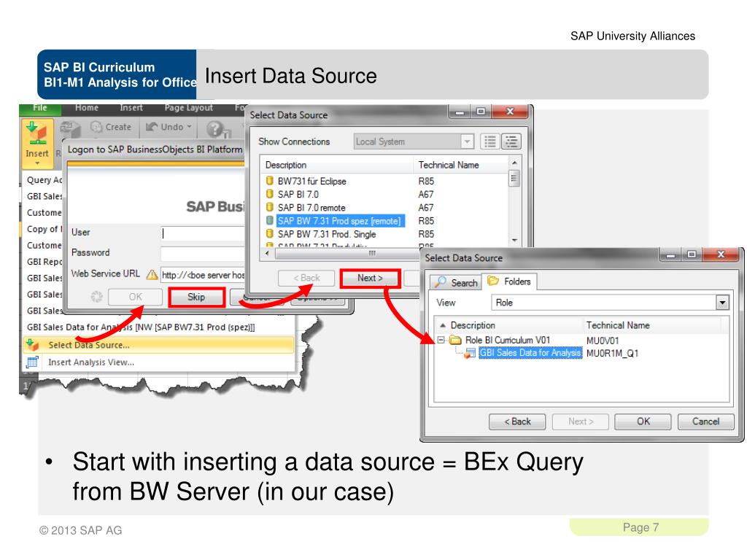
Task: Switch to list view of connections
Action: (x=490, y=141)
